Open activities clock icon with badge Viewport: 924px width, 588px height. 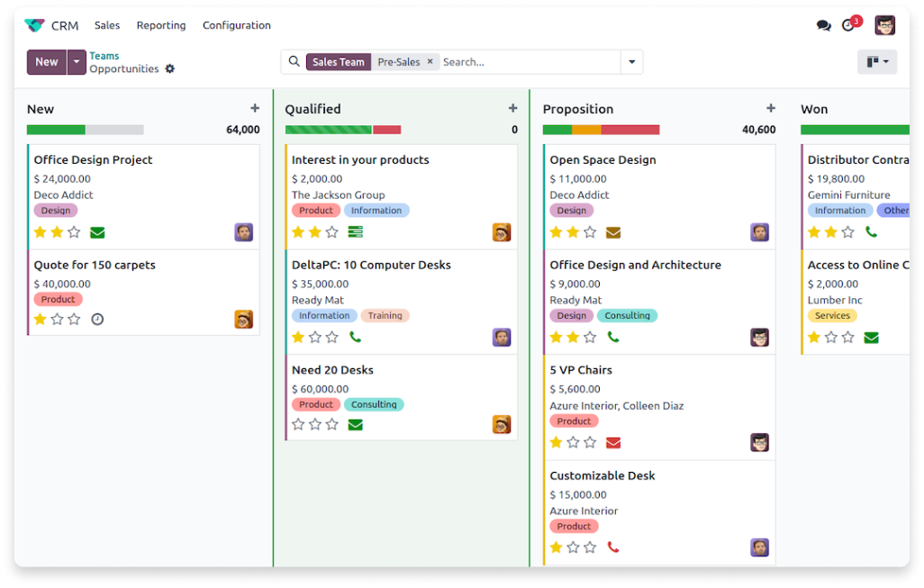pos(848,25)
